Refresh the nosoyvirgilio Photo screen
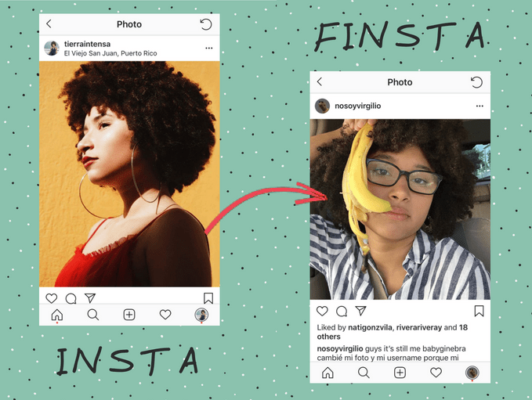532x400 pixels. [476, 82]
